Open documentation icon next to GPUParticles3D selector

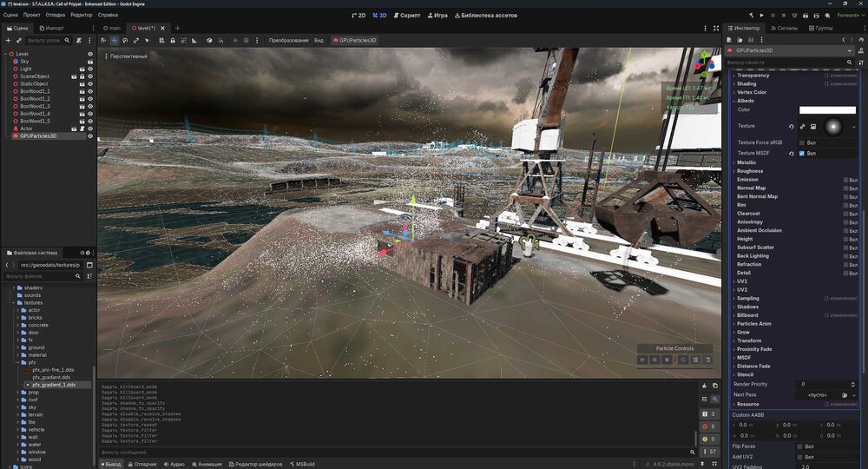pos(861,50)
